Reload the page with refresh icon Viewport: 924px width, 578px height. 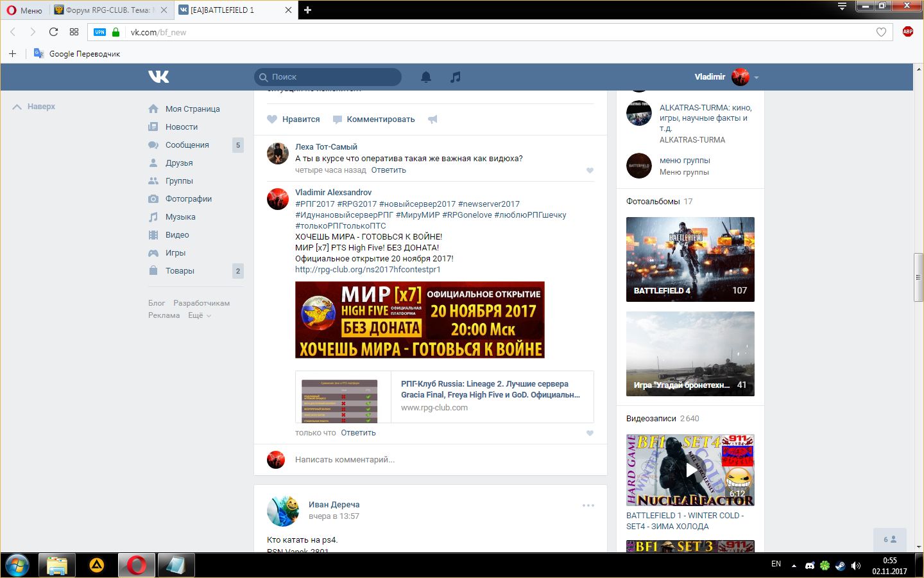(x=53, y=31)
